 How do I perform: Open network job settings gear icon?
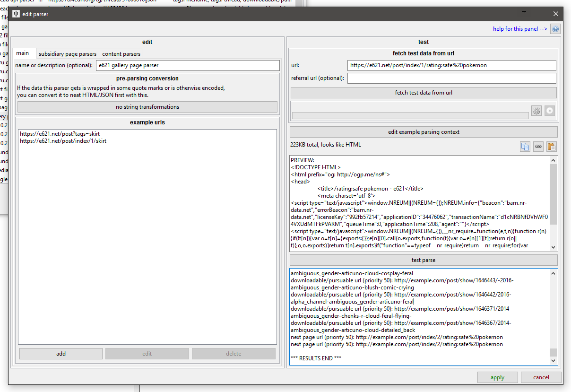coord(536,111)
